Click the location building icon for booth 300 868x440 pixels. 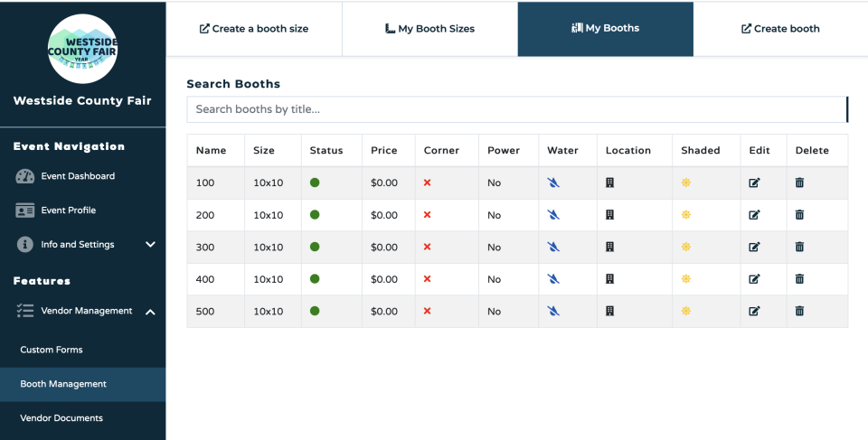pyautogui.click(x=609, y=247)
